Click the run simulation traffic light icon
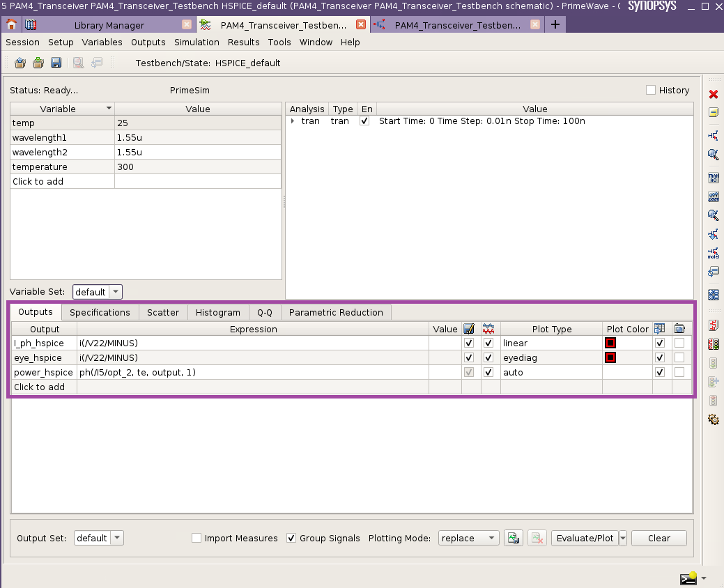The width and height of the screenshot is (724, 588). tap(714, 344)
